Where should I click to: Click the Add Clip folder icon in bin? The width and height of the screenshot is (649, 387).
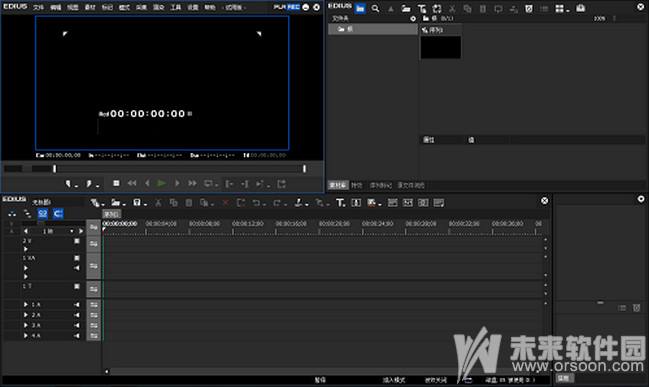[x=406, y=8]
